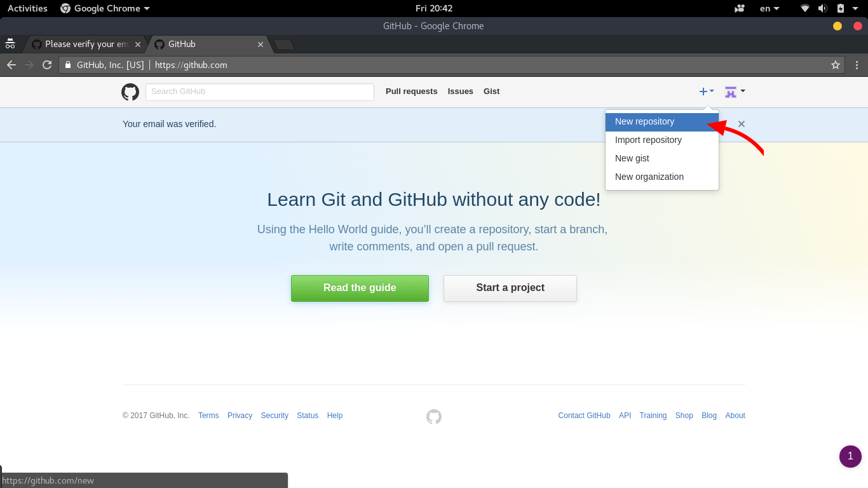The width and height of the screenshot is (868, 488).
Task: Click the footer GitHub logo icon
Action: click(434, 417)
